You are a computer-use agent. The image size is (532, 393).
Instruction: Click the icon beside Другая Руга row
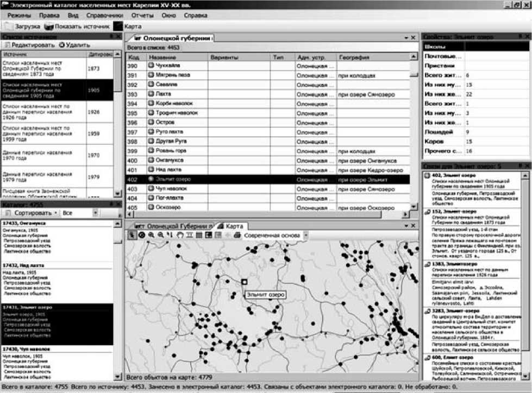click(151, 141)
